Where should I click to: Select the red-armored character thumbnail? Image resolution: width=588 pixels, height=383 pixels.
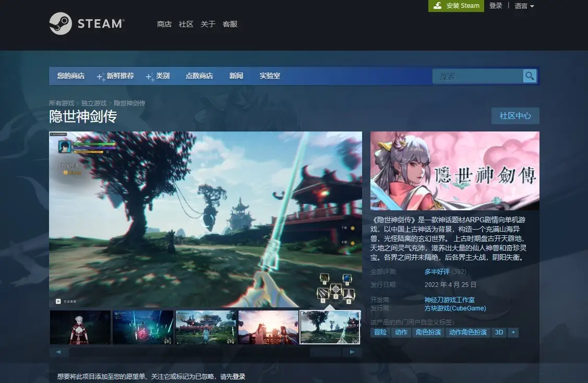click(80, 327)
